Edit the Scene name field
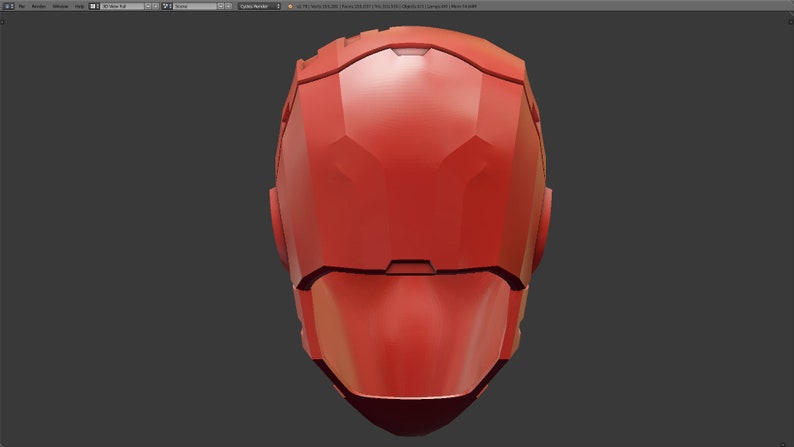Screen dimensions: 794x447 [x=195, y=6]
